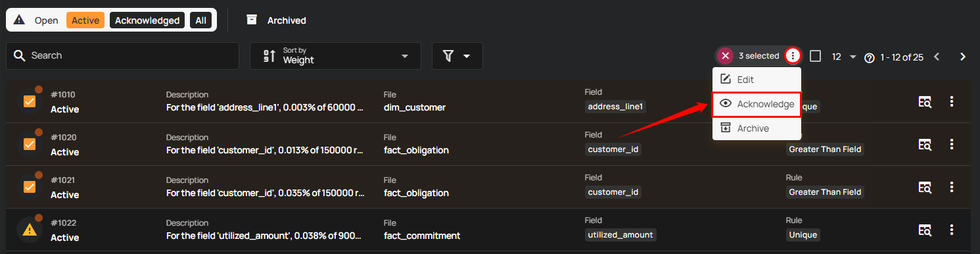Open the page size 12 dropdown

tap(845, 57)
